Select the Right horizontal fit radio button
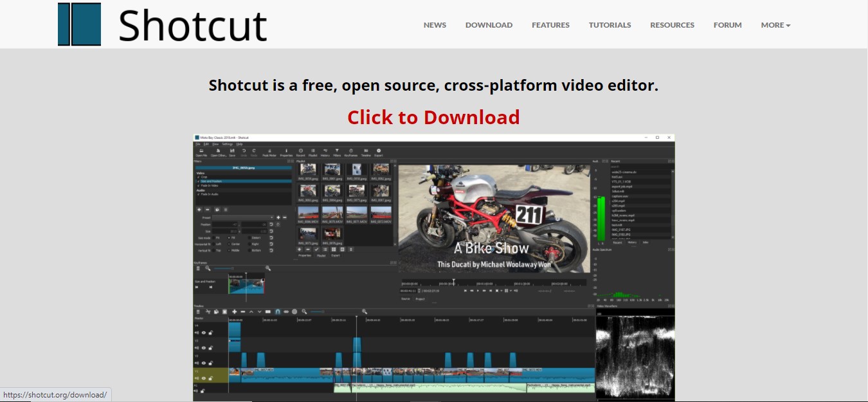The width and height of the screenshot is (868, 402). (249, 244)
